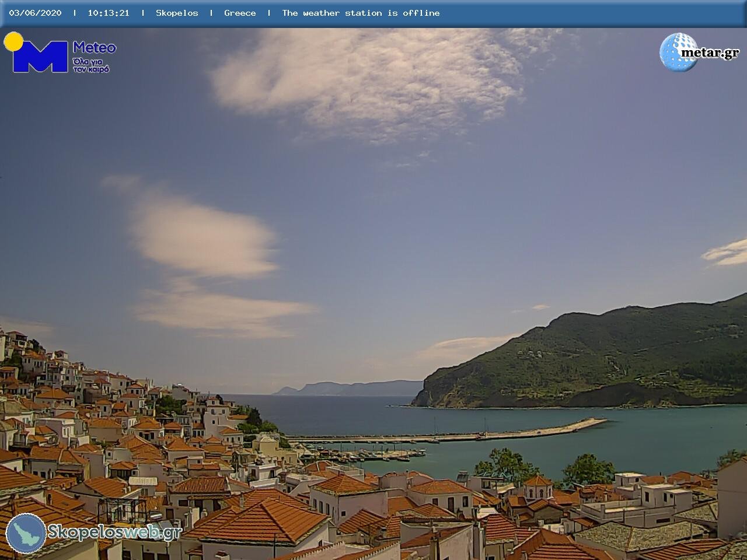Image resolution: width=747 pixels, height=560 pixels.
Task: Click the metar.gr text label
Action: tap(710, 53)
